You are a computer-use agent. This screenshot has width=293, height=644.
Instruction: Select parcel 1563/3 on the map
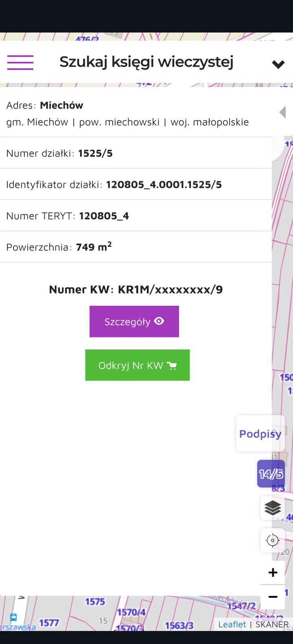(179, 625)
